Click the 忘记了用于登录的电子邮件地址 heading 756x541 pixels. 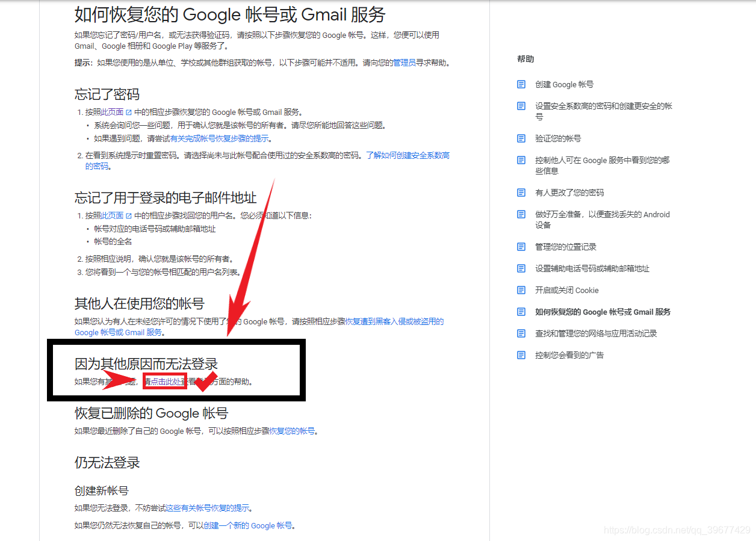tap(166, 197)
